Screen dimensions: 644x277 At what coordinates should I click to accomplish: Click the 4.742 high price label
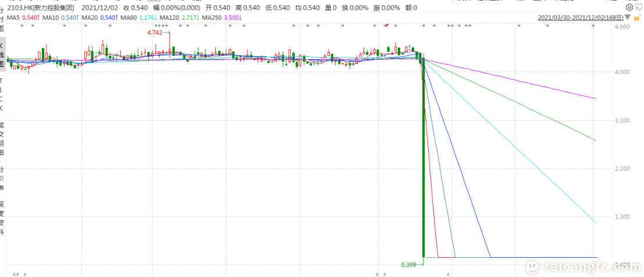click(x=155, y=33)
